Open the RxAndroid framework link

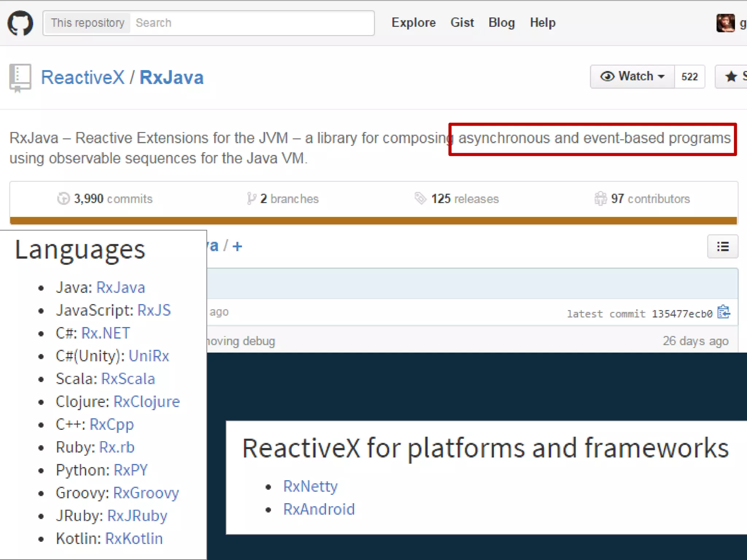[x=319, y=509]
